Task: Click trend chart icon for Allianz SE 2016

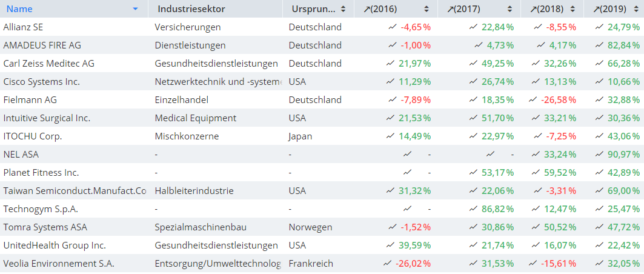Action: (393, 27)
